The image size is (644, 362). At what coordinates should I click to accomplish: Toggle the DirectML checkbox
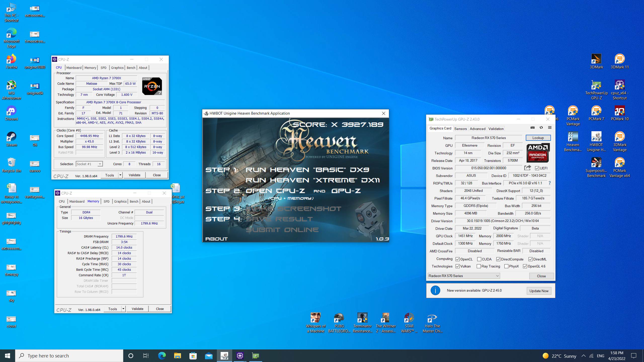point(531,259)
